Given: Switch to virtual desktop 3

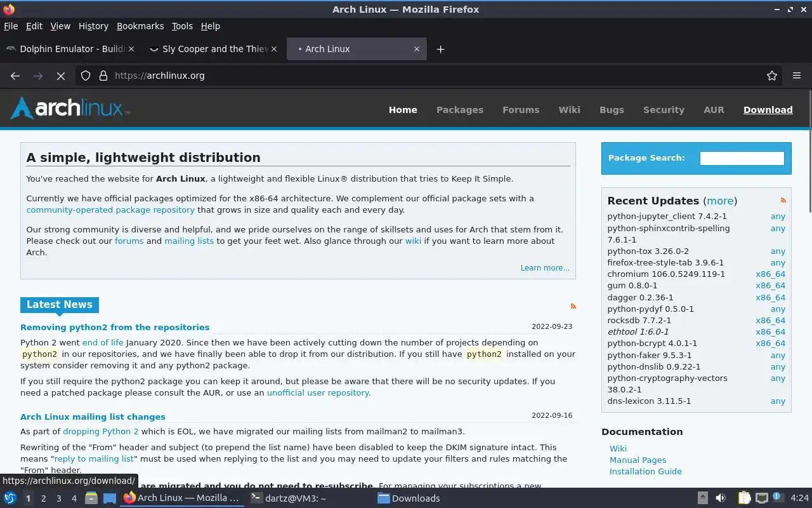Looking at the screenshot, I should coord(58,498).
